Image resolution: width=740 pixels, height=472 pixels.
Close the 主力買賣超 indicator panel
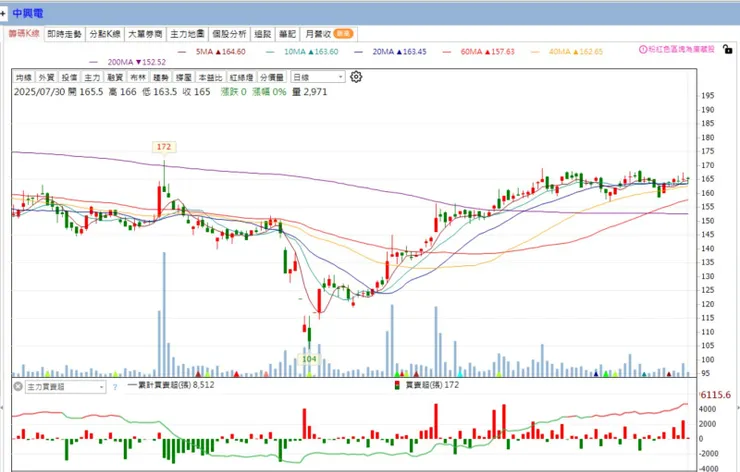[x=18, y=387]
